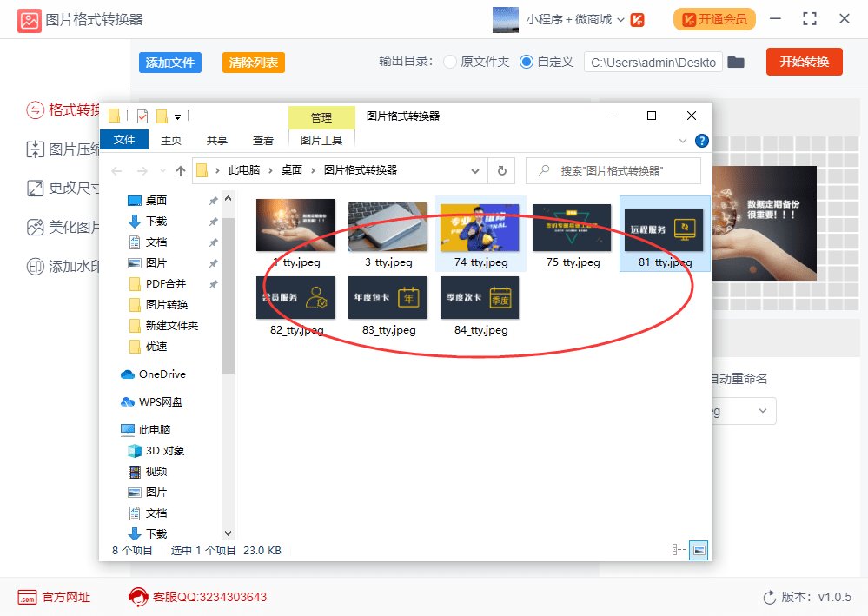Select the 格式转换 tool in the sidebar
Image resolution: width=868 pixels, height=616 pixels.
tap(52, 110)
